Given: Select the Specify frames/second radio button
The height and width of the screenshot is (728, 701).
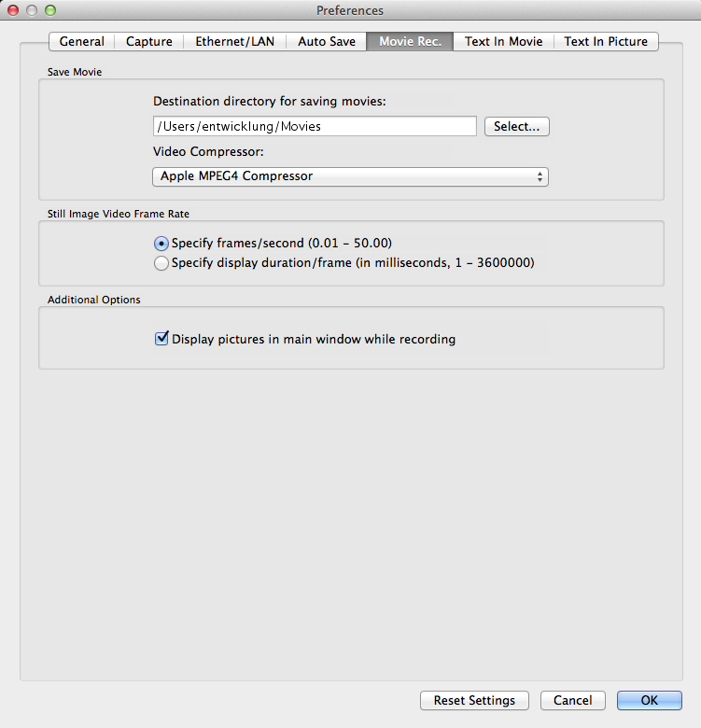Looking at the screenshot, I should pyautogui.click(x=161, y=243).
